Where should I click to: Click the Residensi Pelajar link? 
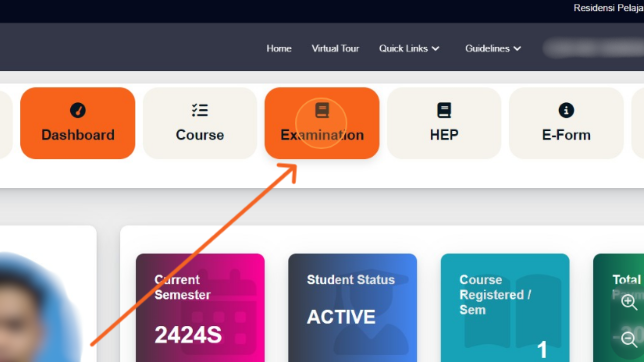point(608,8)
